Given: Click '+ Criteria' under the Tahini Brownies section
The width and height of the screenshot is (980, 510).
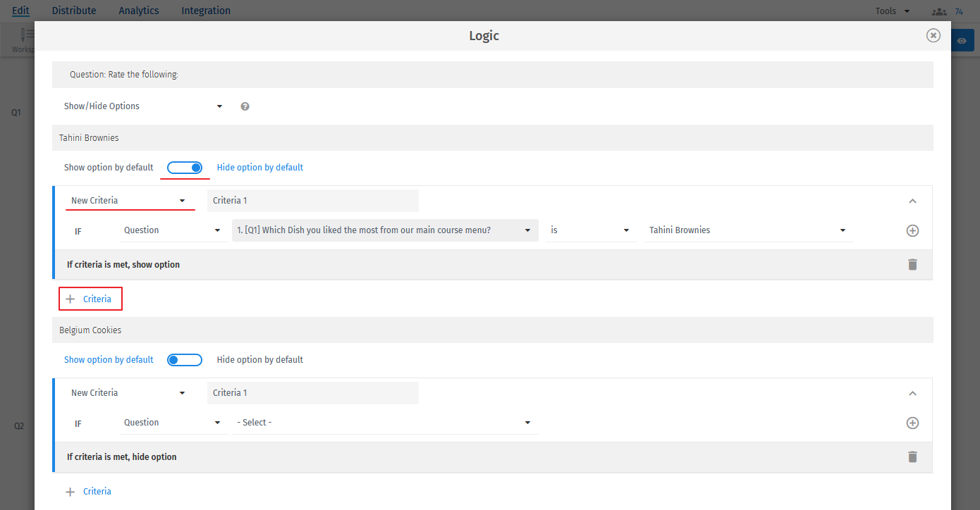Looking at the screenshot, I should click(90, 298).
